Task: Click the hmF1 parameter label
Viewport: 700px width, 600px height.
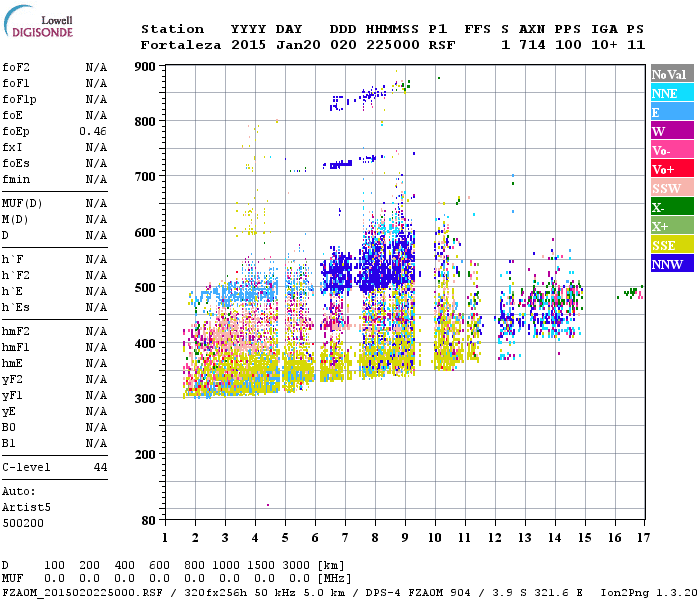Action: 16,347
